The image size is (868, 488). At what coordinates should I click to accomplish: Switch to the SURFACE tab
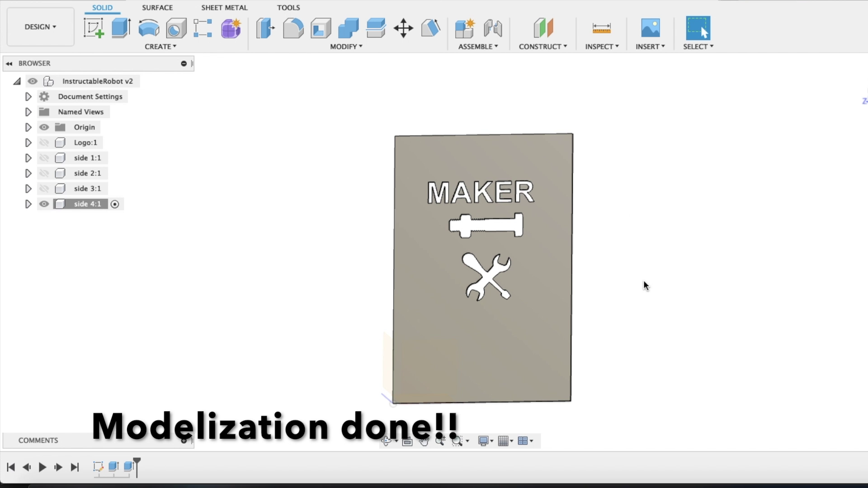[x=157, y=8]
